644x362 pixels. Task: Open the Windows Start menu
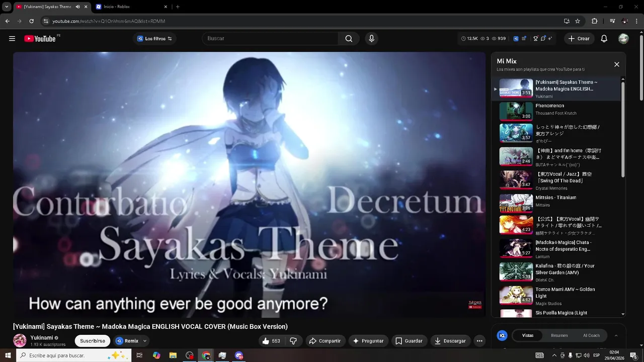pos(8,355)
